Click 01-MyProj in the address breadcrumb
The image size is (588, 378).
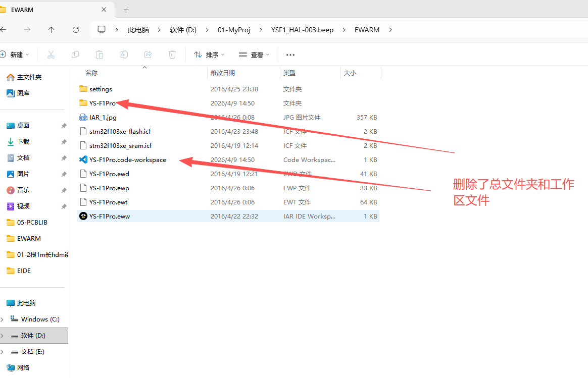point(234,30)
